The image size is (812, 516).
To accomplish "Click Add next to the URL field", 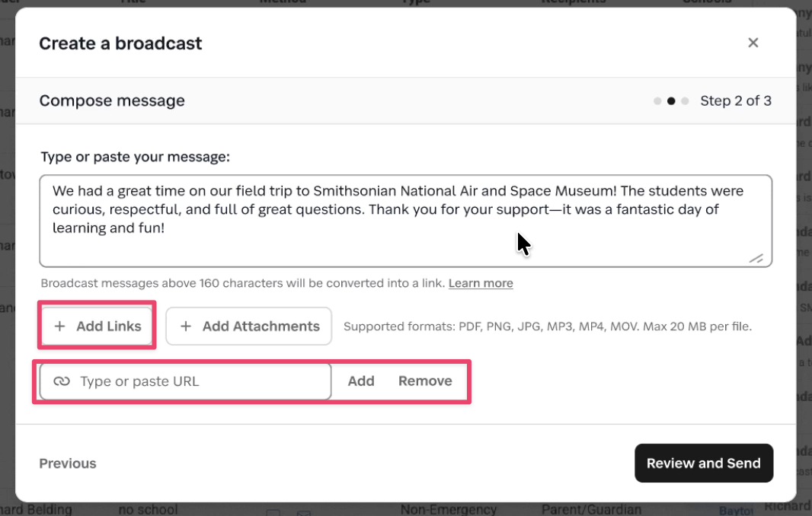I will (x=360, y=381).
